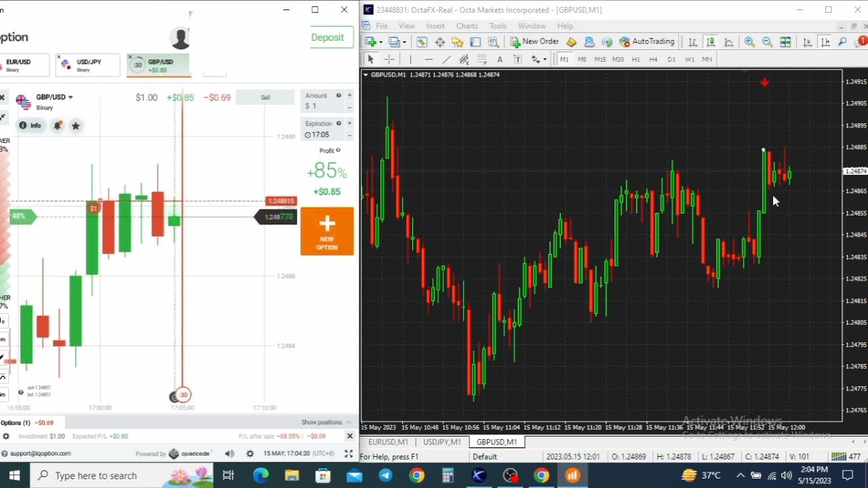The width and height of the screenshot is (868, 488).
Task: Add GBP/USD to favorites star
Action: [76, 125]
